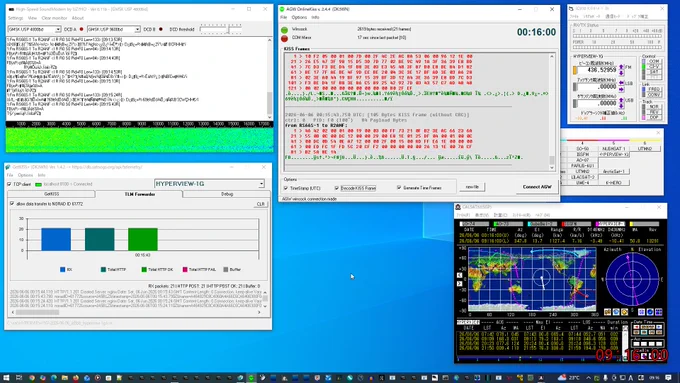Click the first icon below the azimuth plot

point(608,312)
